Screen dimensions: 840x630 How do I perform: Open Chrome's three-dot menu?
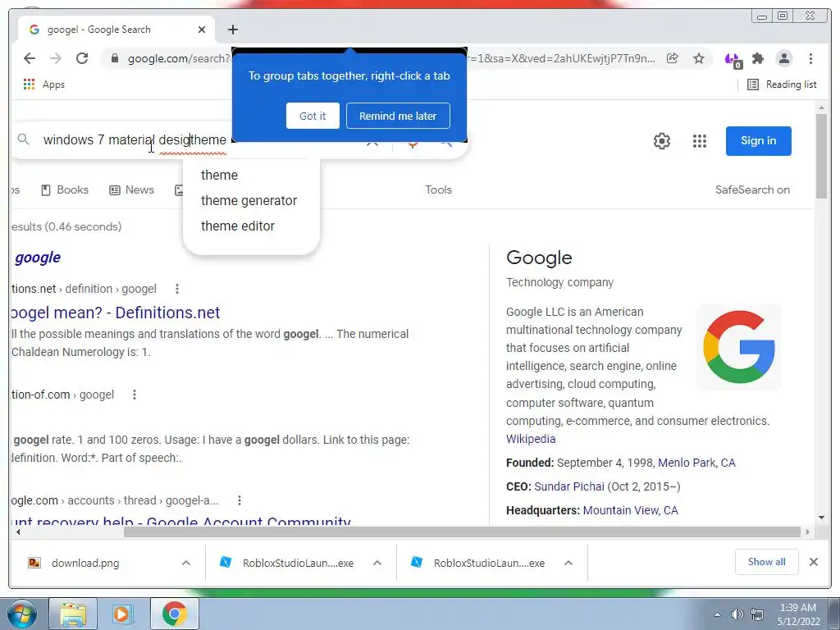pyautogui.click(x=810, y=58)
